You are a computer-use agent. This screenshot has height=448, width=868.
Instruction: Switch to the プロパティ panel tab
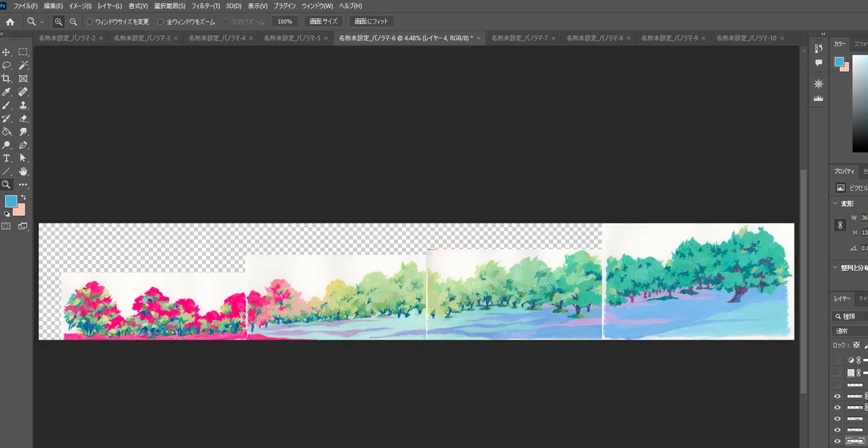coord(844,171)
